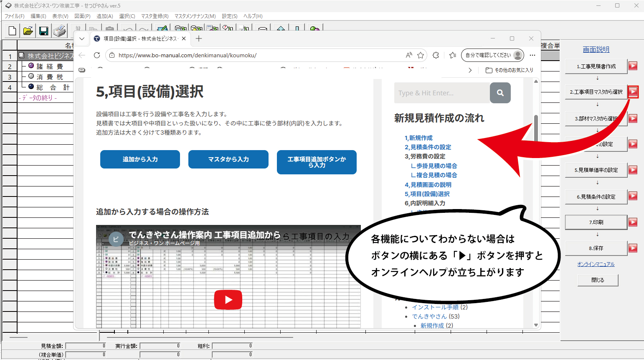Play help for 2.工事項目マスタから選択
This screenshot has width=644, height=360.
click(x=633, y=92)
